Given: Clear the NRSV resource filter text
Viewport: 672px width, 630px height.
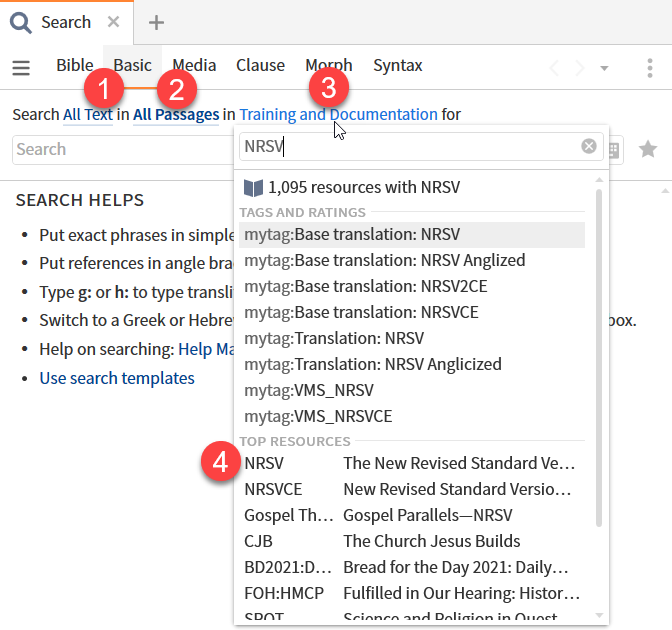Looking at the screenshot, I should coord(589,146).
